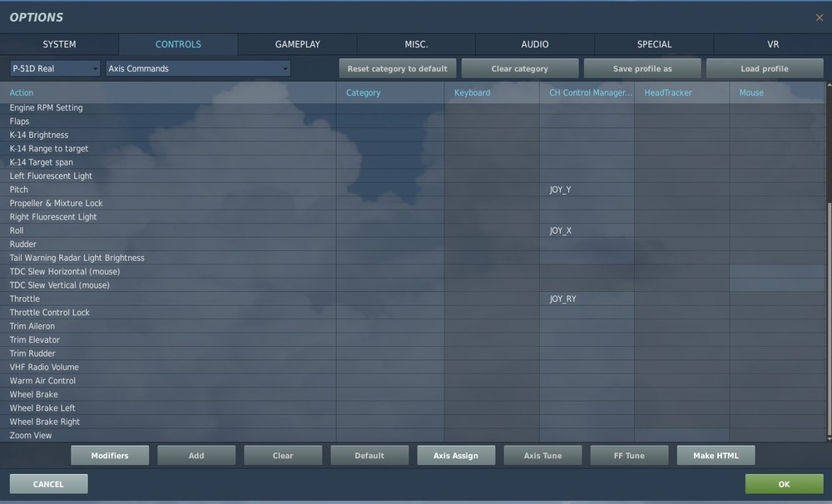This screenshot has width=832, height=504.
Task: Open the CONTROLS tab
Action: tap(178, 44)
